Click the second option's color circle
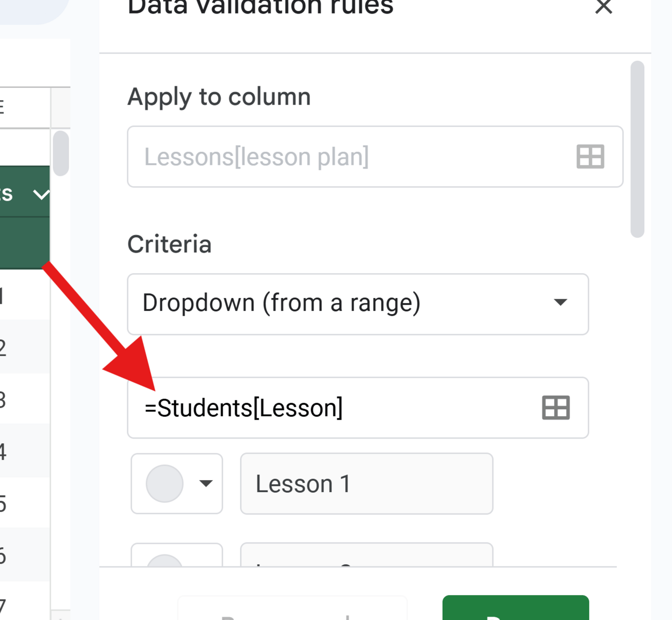 [x=165, y=561]
